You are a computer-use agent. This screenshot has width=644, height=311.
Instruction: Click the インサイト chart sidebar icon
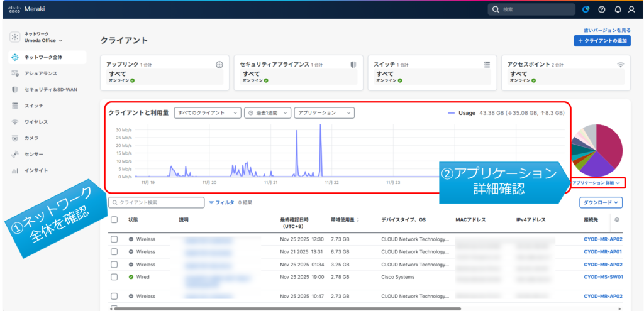click(15, 170)
